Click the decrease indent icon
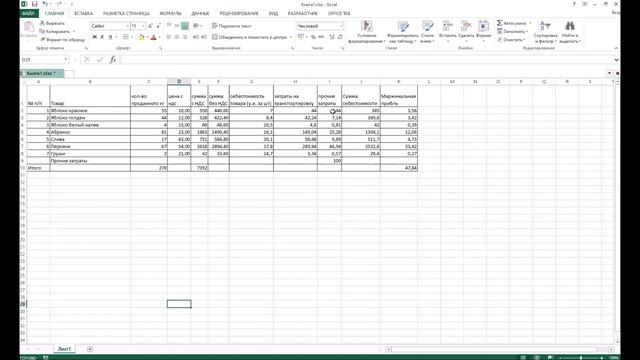640x360 pixels. tap(196, 37)
